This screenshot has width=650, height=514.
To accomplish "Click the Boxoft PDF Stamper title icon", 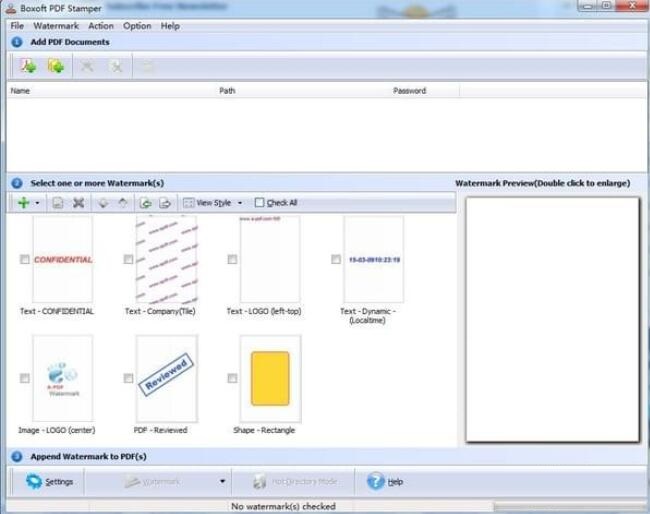I will [10, 8].
